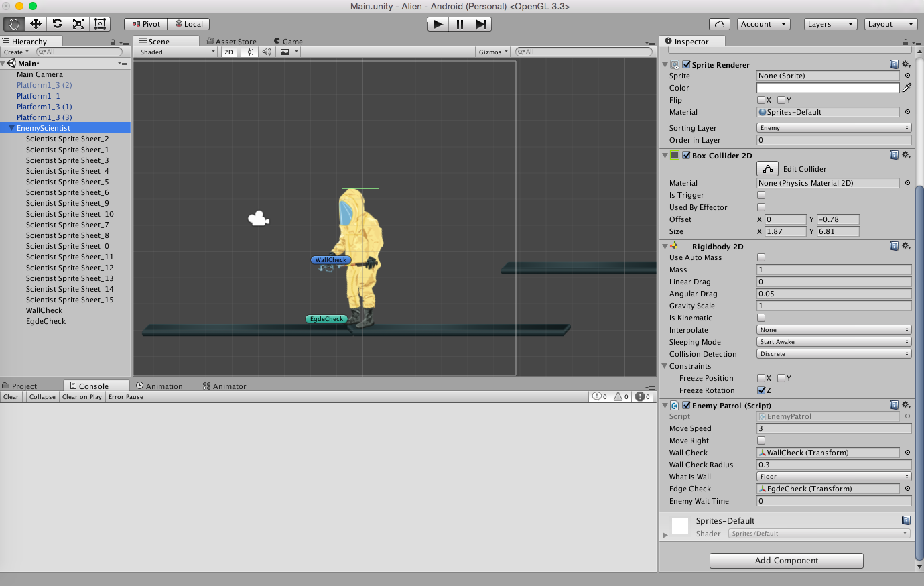Screen dimensions: 924x586
Task: Select the Move tool
Action: (x=36, y=23)
